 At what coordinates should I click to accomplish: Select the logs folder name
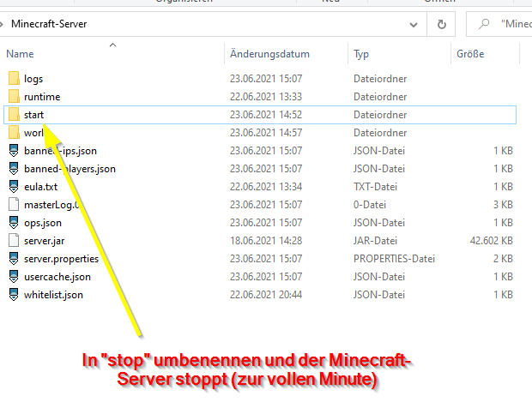coord(33,79)
